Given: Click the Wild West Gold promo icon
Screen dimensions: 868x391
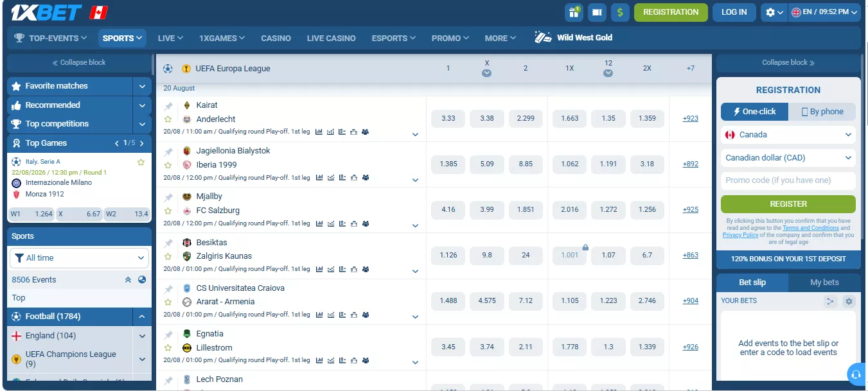Looking at the screenshot, I should click(x=544, y=37).
